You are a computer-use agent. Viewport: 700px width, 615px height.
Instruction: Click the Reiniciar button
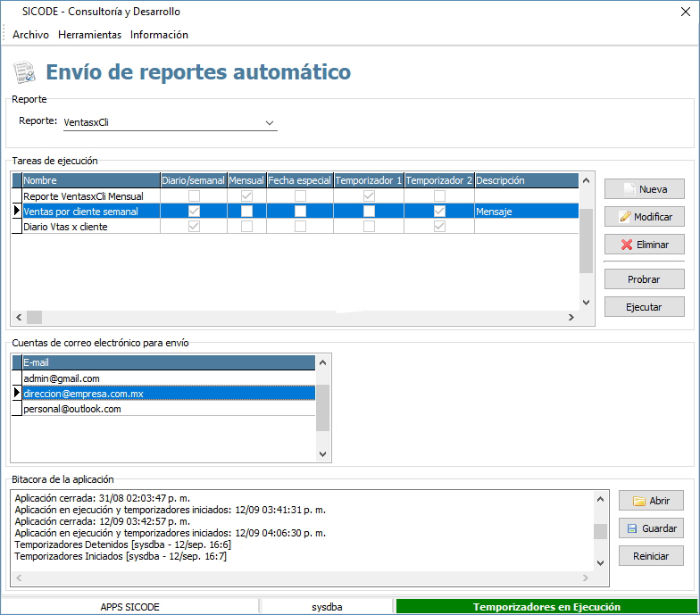651,556
